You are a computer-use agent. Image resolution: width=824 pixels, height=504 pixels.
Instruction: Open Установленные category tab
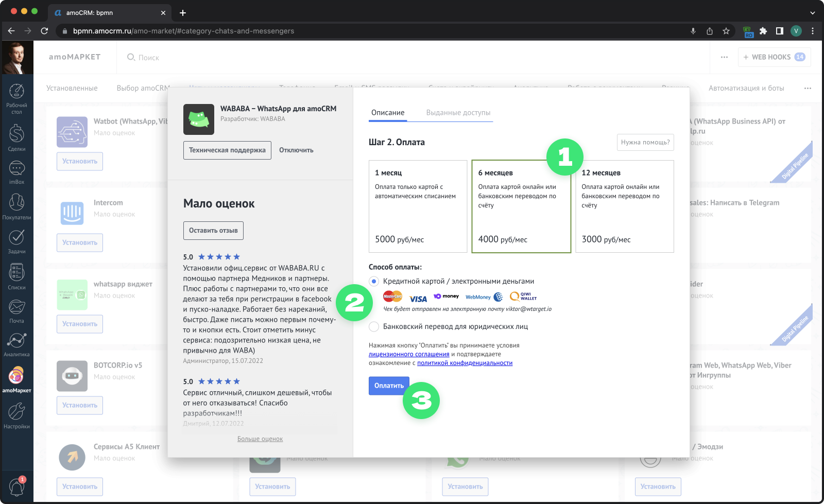72,88
